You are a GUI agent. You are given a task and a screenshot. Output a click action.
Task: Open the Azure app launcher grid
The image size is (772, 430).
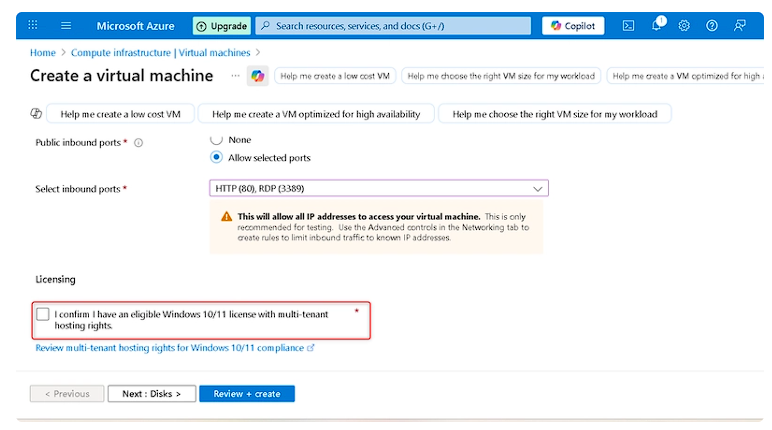pyautogui.click(x=33, y=26)
